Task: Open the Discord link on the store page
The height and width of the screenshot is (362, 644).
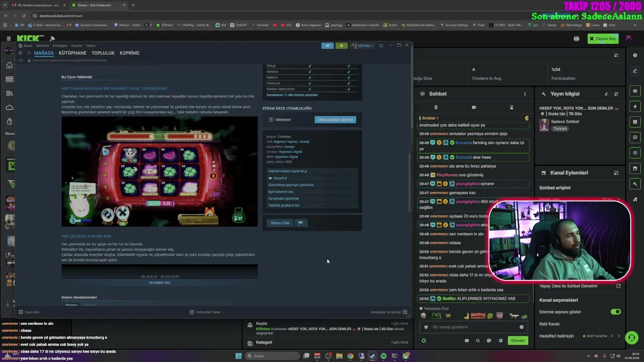Action: coord(278,178)
